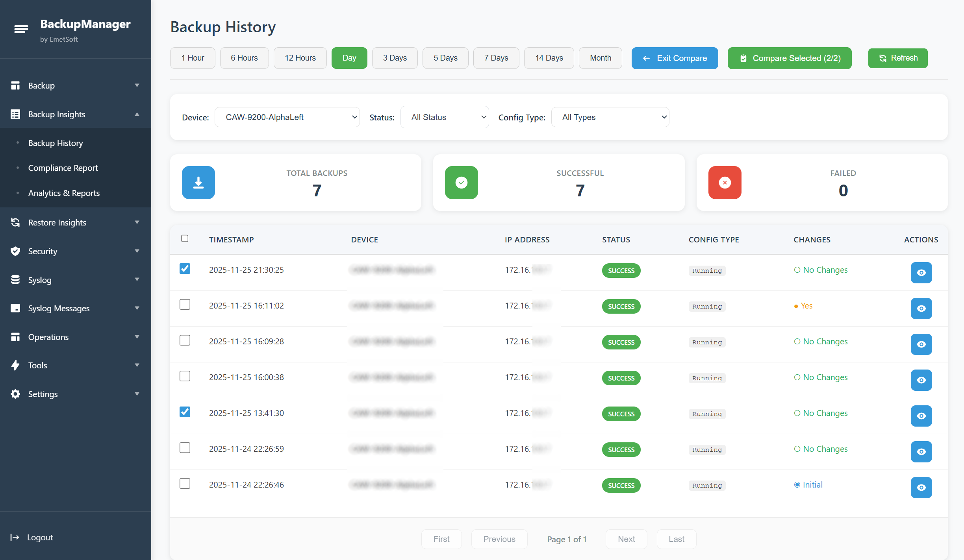The image size is (964, 560).
Task: Toggle the hamburger menu icon
Action: tap(21, 29)
